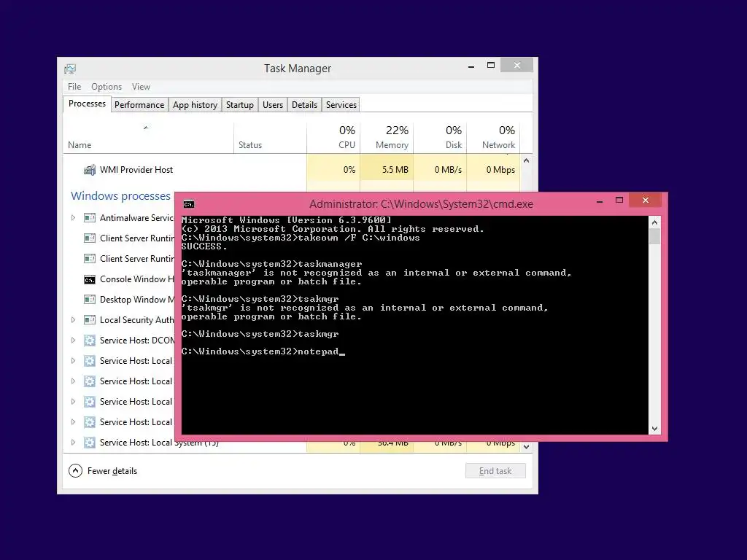Click the 0 Mbps network value for WMI Provider Host
The height and width of the screenshot is (560, 747).
pos(500,170)
